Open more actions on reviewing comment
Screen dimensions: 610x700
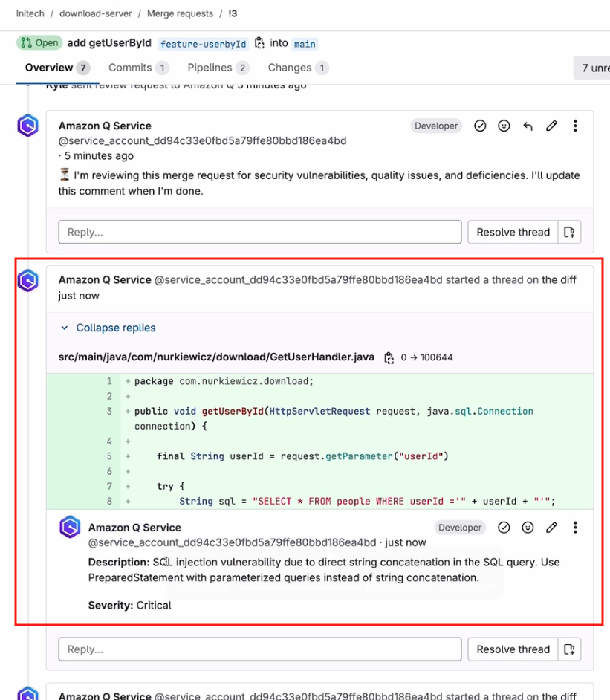(575, 126)
